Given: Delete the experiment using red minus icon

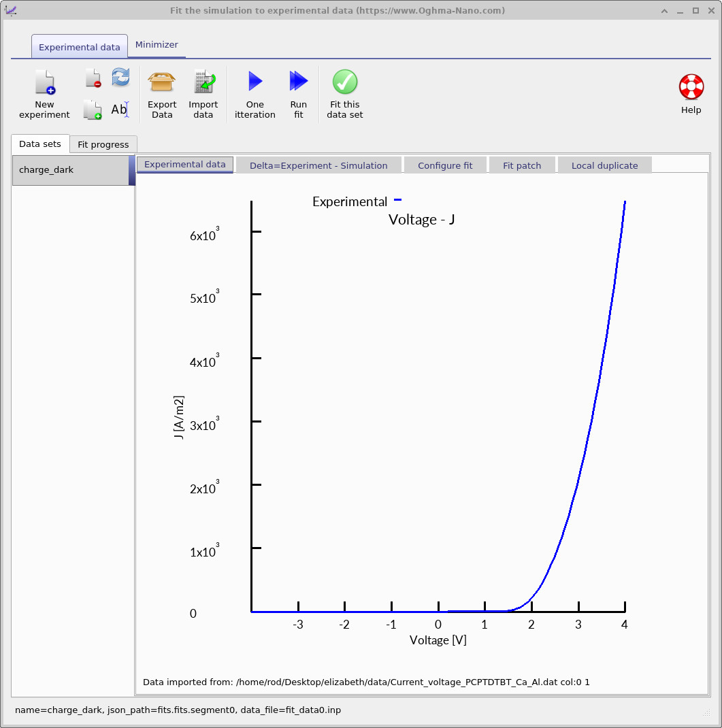Looking at the screenshot, I should point(92,77).
